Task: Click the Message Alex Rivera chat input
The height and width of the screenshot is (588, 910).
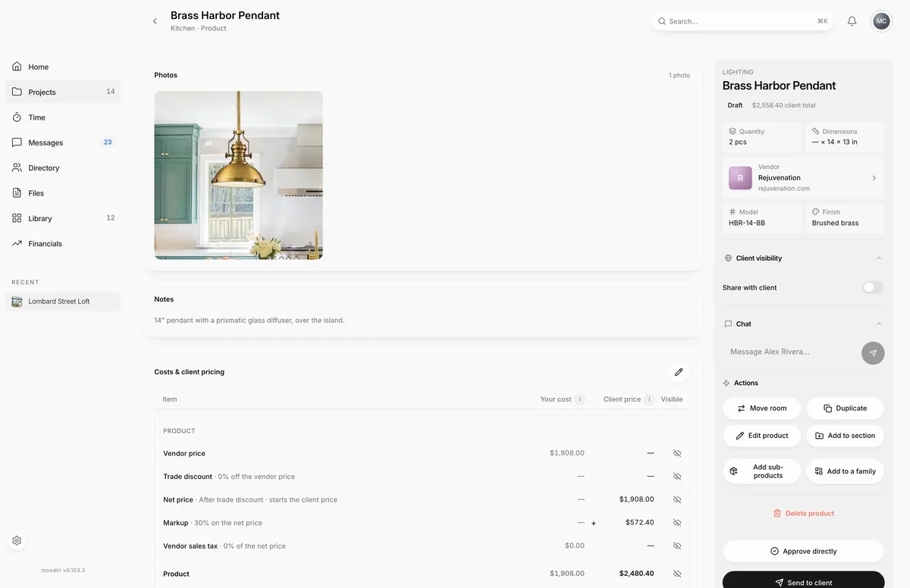Action: tap(791, 352)
